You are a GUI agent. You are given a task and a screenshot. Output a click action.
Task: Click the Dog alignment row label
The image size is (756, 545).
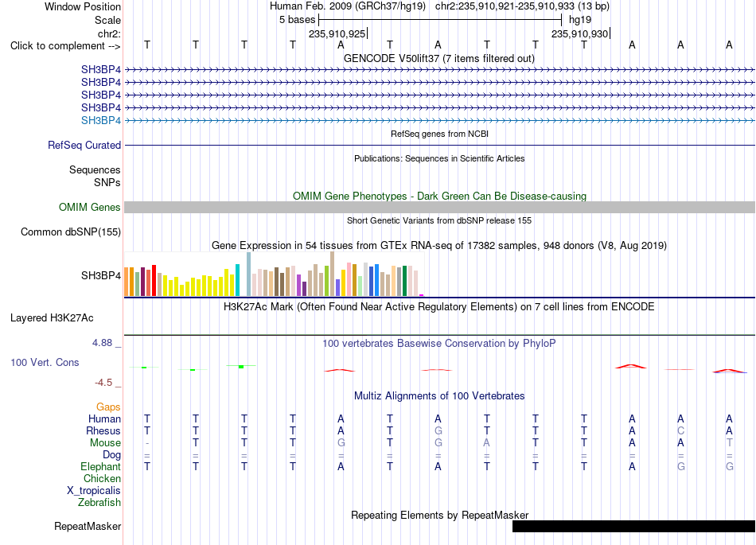pyautogui.click(x=112, y=455)
